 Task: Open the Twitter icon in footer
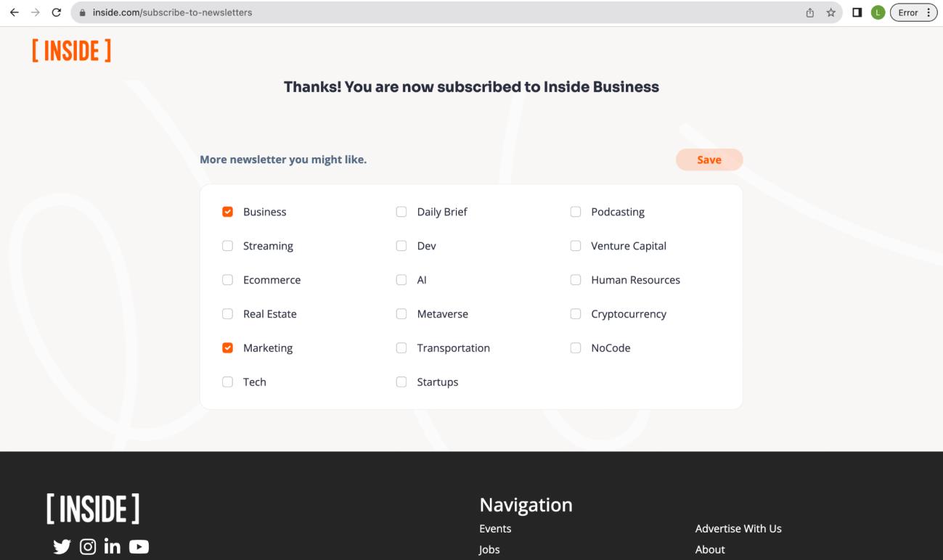(x=62, y=547)
